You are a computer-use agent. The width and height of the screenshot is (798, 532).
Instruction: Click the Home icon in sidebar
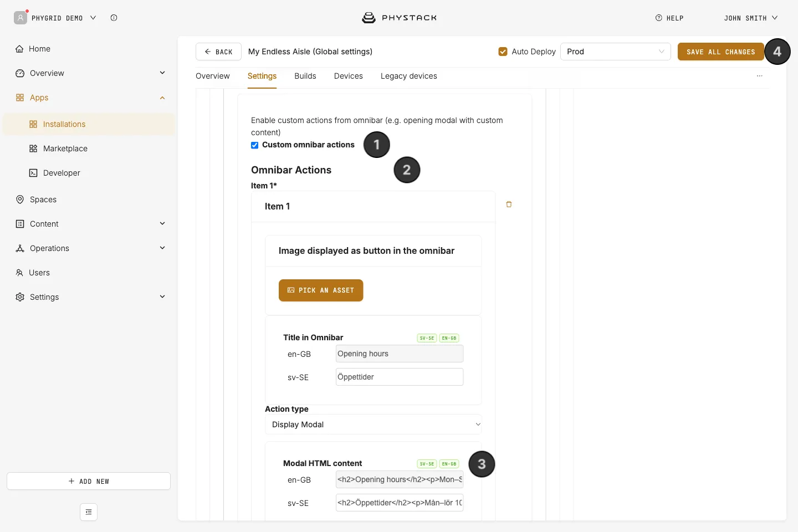(19, 49)
